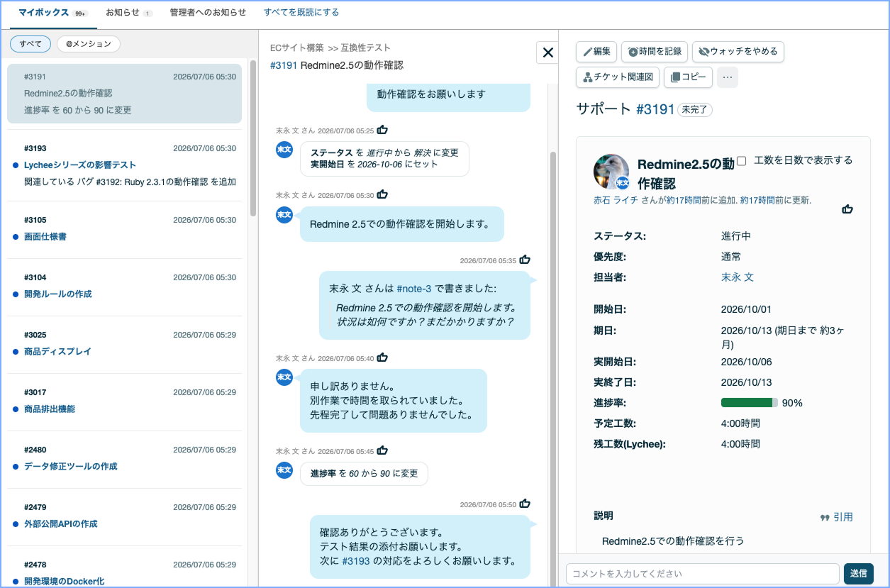
Task: Copy the ticket with コピー button
Action: coord(688,77)
